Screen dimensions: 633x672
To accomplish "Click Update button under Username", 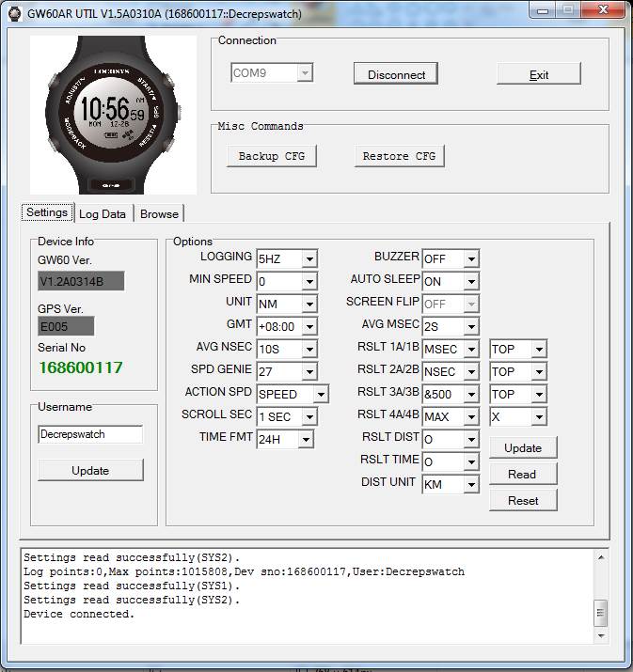I will 90,470.
